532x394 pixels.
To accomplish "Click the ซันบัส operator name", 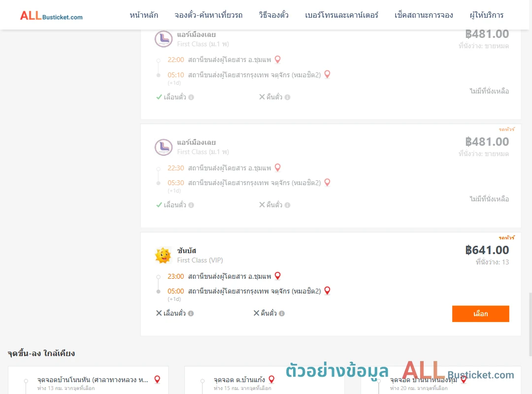I will 187,251.
